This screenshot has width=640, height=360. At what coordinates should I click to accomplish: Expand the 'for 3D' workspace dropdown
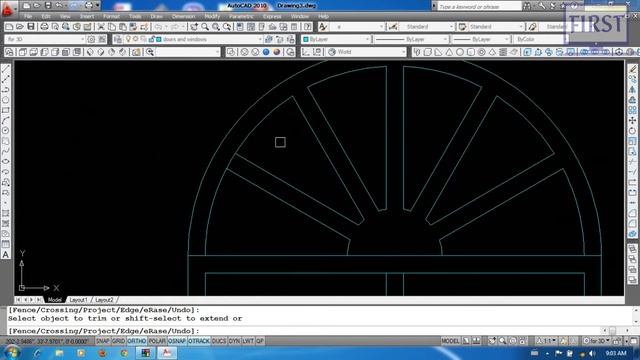coord(45,39)
